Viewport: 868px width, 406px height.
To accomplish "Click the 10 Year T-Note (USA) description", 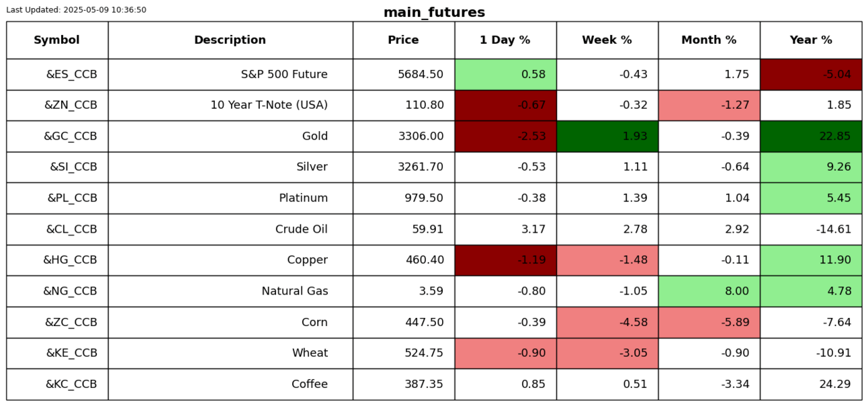I will pos(269,106).
